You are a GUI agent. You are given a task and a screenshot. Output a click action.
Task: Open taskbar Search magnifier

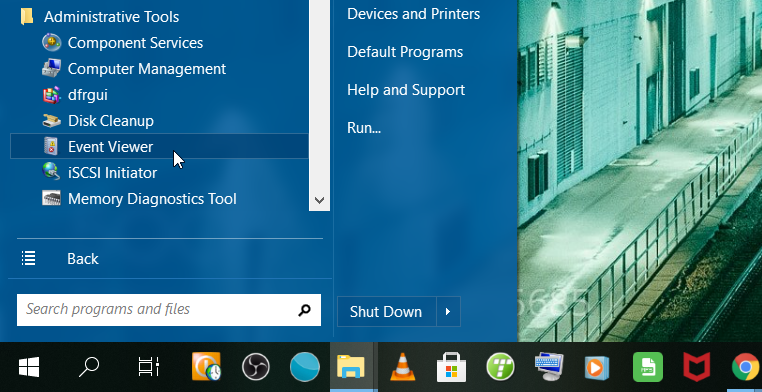tap(89, 367)
